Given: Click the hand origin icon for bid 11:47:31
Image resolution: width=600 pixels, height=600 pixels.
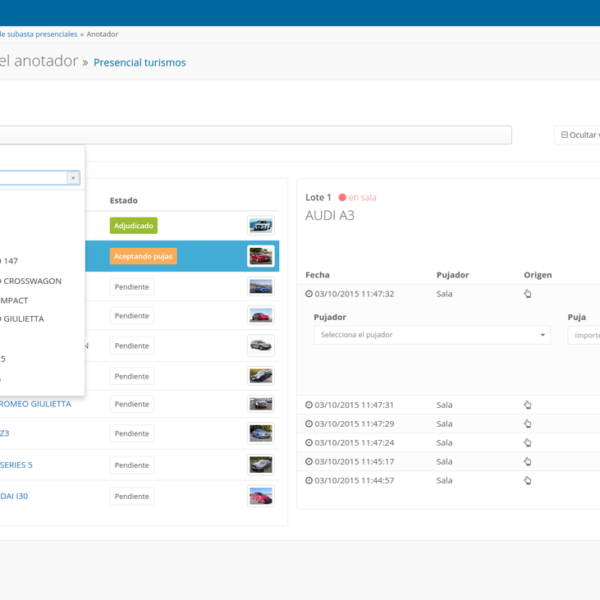Looking at the screenshot, I should coord(527,405).
